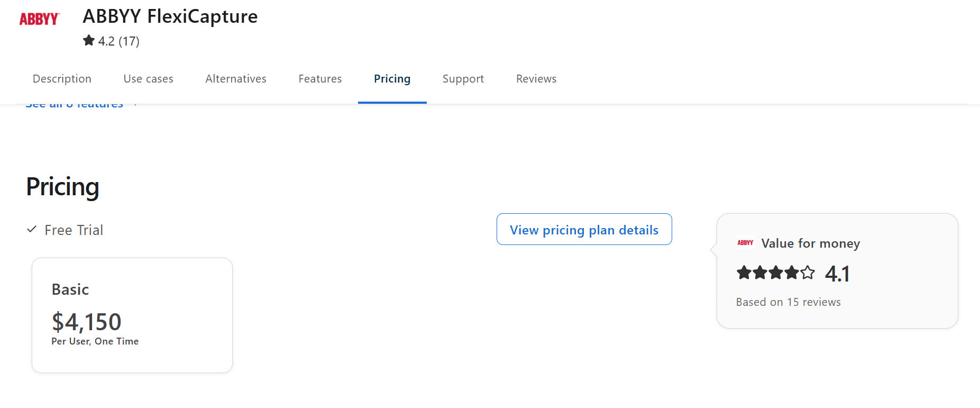Click the fourth filled star in Value for money
The height and width of the screenshot is (408, 980).
(792, 273)
